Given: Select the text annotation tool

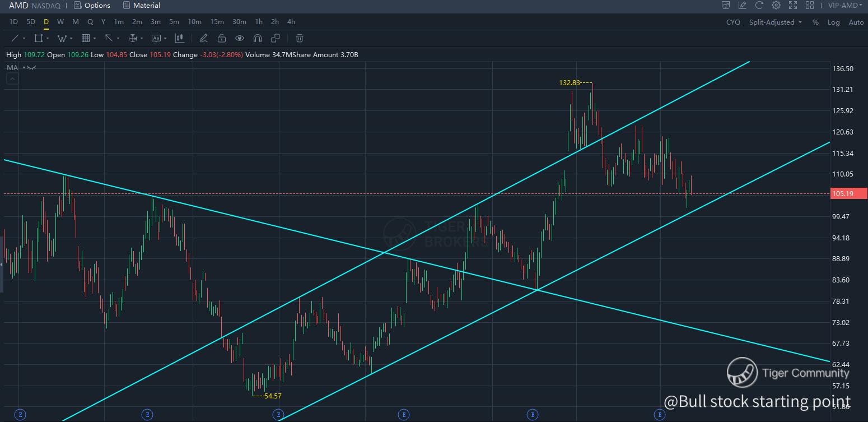Looking at the screenshot, I should (x=156, y=38).
